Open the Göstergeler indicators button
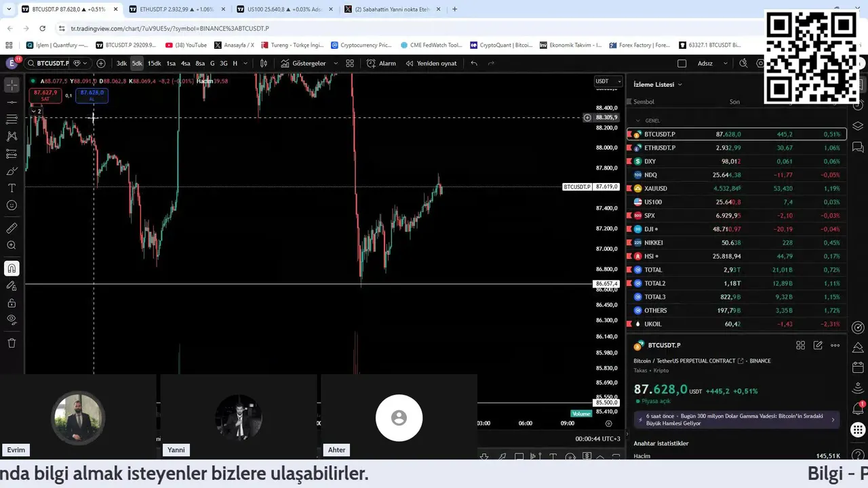Screen dimensions: 868x488 pyautogui.click(x=304, y=63)
